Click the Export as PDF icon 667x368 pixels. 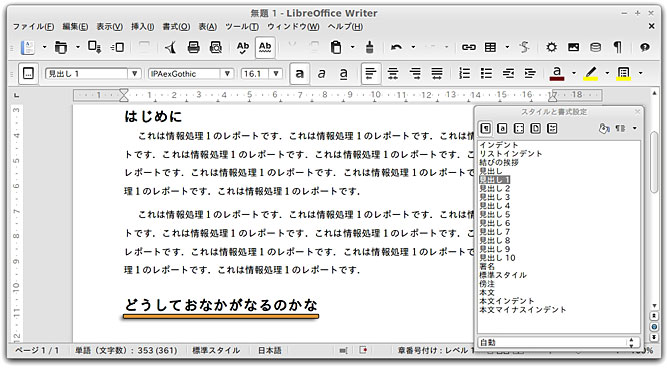[x=117, y=47]
